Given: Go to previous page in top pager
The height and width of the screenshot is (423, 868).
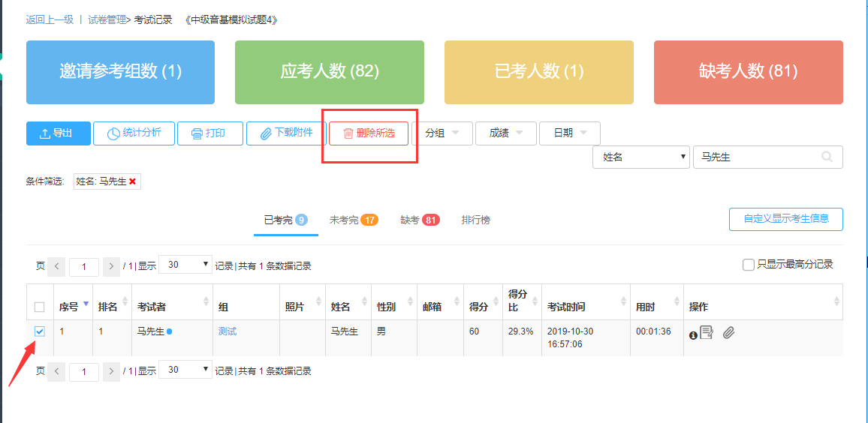Looking at the screenshot, I should pyautogui.click(x=56, y=266).
